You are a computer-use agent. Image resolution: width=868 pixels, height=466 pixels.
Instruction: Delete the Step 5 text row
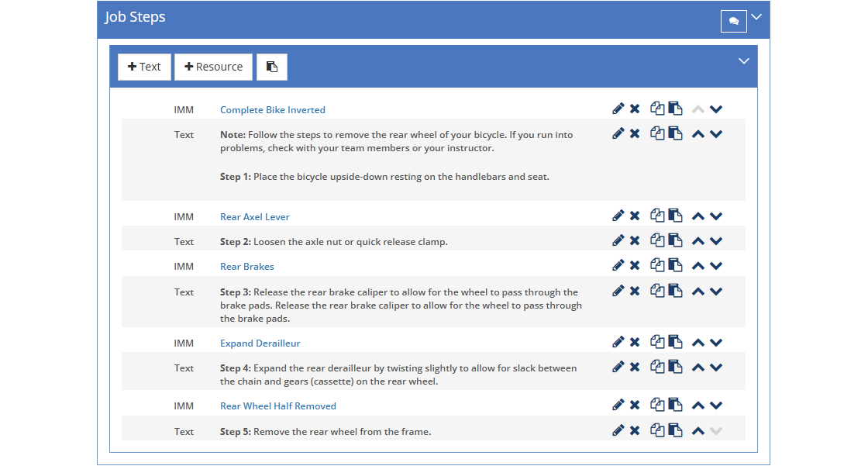635,430
